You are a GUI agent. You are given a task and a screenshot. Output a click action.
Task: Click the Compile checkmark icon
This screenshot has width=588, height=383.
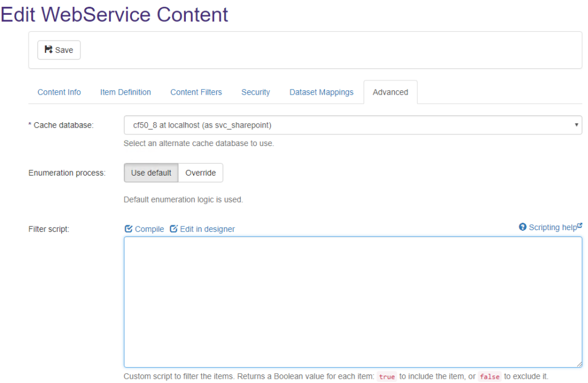click(x=128, y=229)
